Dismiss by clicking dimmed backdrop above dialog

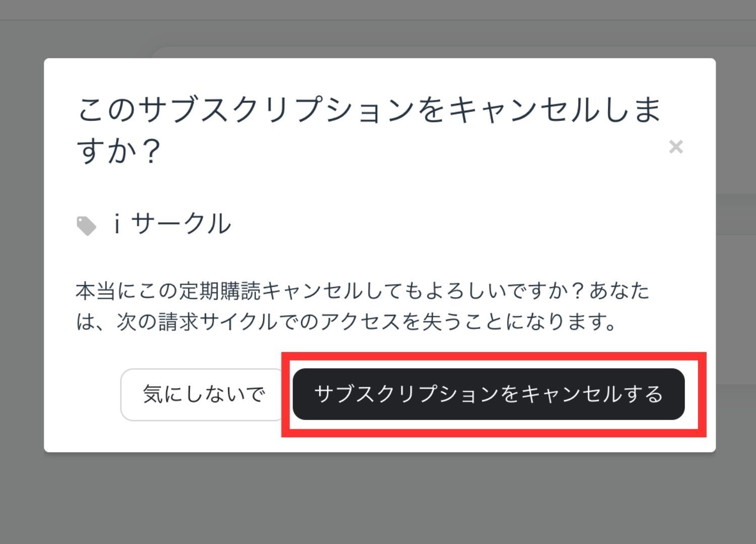pos(378,30)
